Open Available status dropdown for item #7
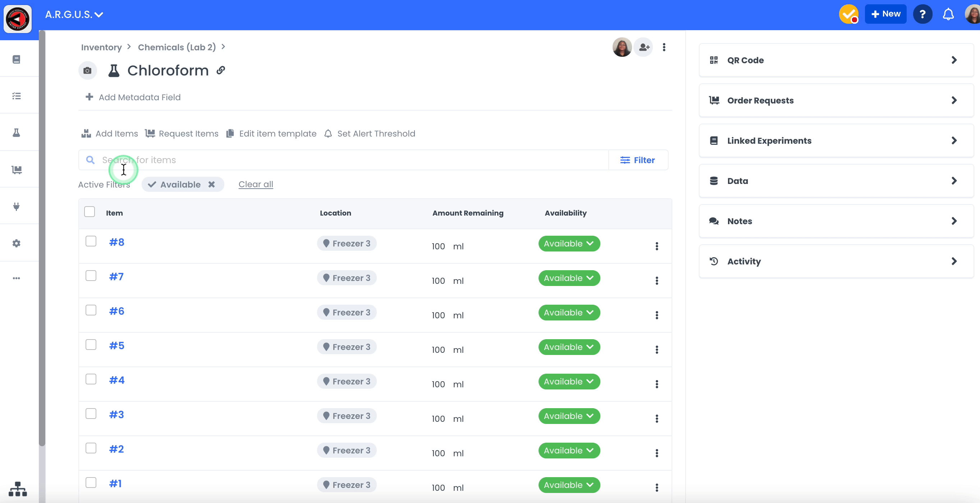The width and height of the screenshot is (980, 503). tap(569, 278)
